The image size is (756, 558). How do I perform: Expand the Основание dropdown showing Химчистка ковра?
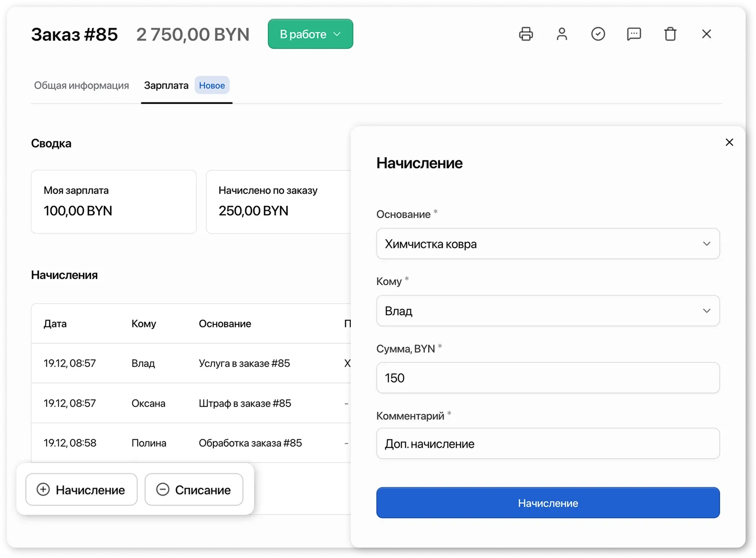548,244
